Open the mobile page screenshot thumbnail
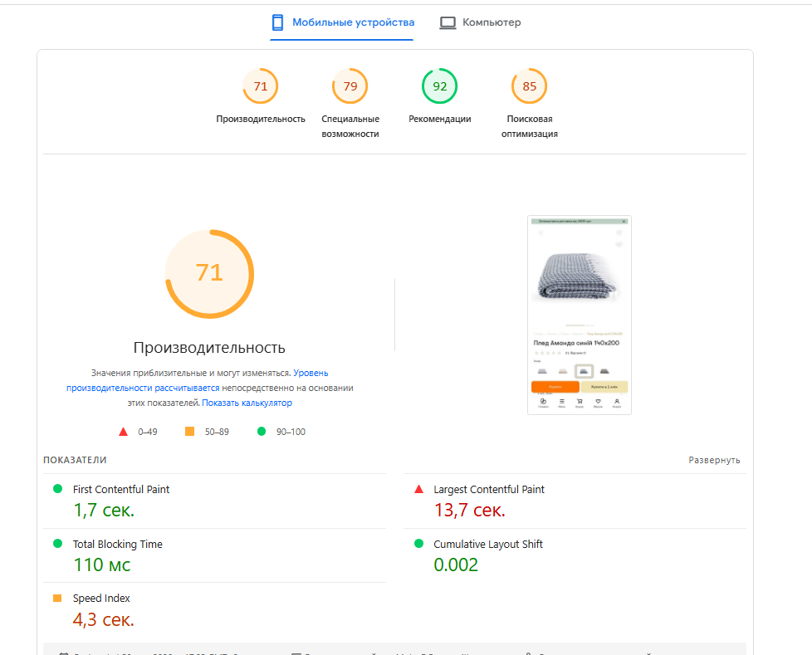 579,315
